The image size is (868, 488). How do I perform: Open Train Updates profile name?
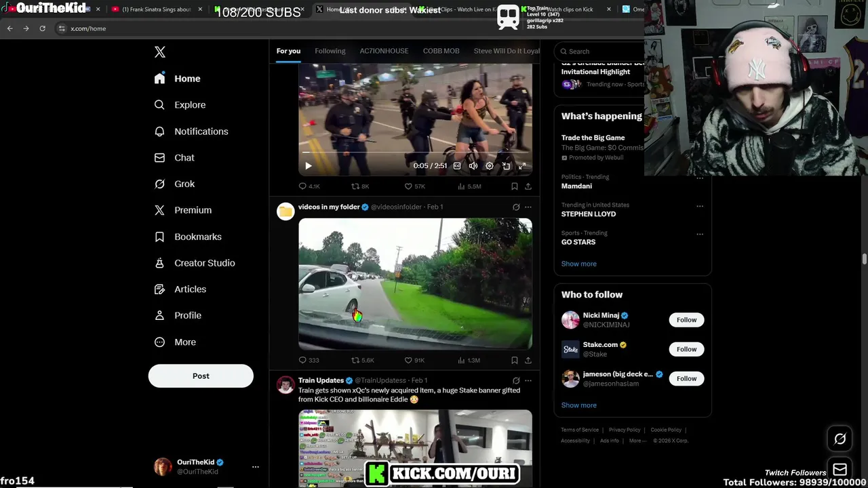pos(321,380)
